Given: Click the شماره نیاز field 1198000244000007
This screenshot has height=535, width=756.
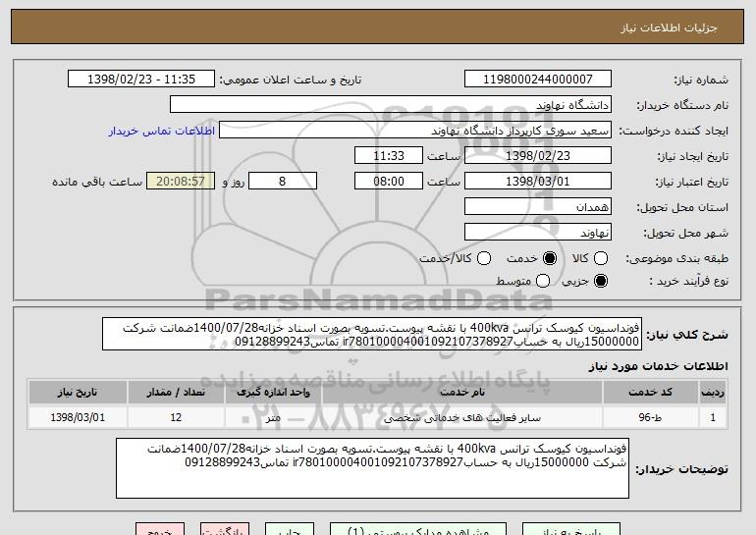Looking at the screenshot, I should (538, 80).
